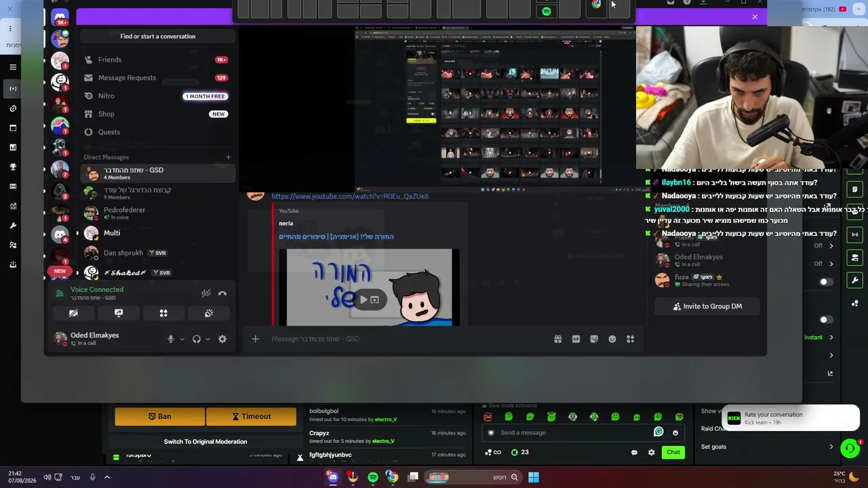The height and width of the screenshot is (488, 868).
Task: Expand the headphones output options arrow
Action: [x=208, y=339]
